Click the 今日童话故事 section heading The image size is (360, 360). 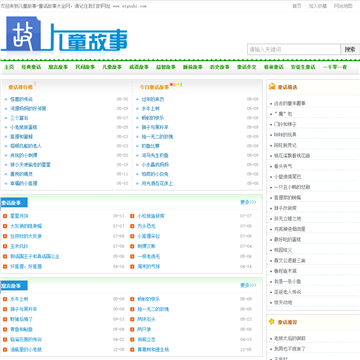point(154,87)
